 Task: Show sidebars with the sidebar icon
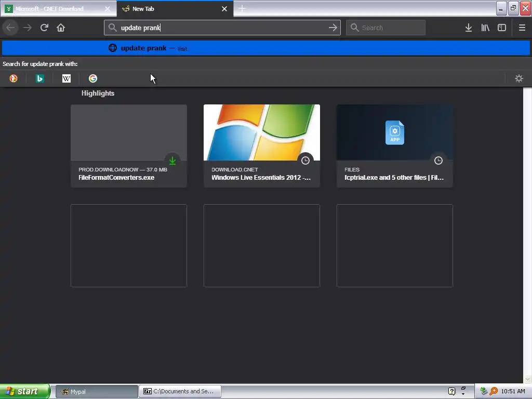[502, 28]
